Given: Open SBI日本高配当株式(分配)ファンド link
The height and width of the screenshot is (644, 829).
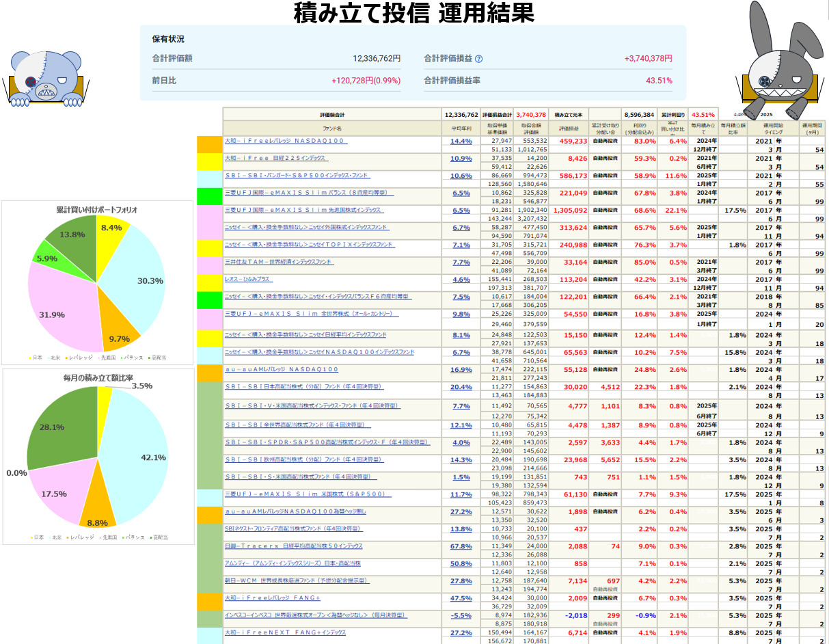Looking at the screenshot, I should (x=305, y=386).
